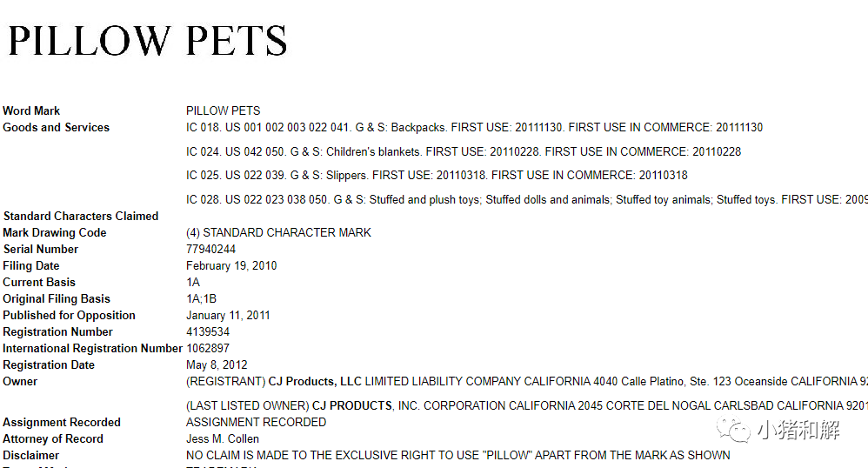
Task: Click the Word Mark field label
Action: (31, 110)
